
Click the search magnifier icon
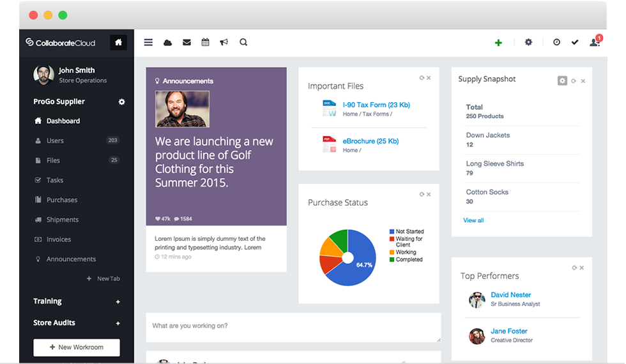click(x=243, y=42)
